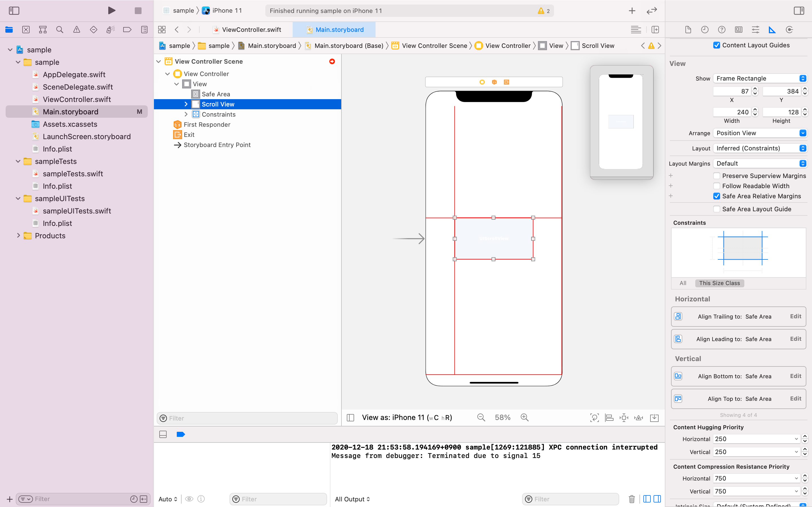Click the trash icon in console
Image resolution: width=812 pixels, height=507 pixels.
(632, 499)
